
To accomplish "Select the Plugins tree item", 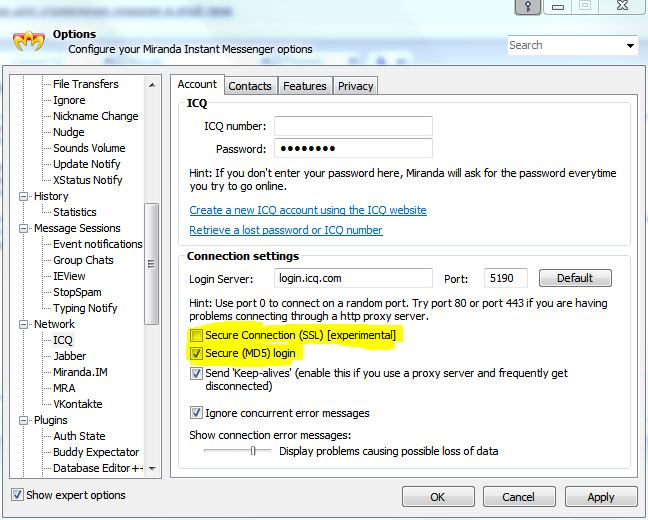I will [50, 420].
